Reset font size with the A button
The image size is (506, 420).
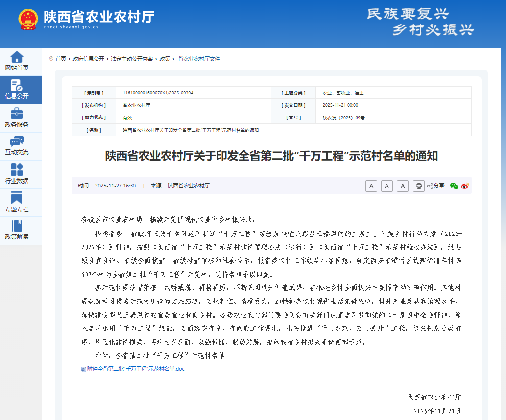point(403,186)
